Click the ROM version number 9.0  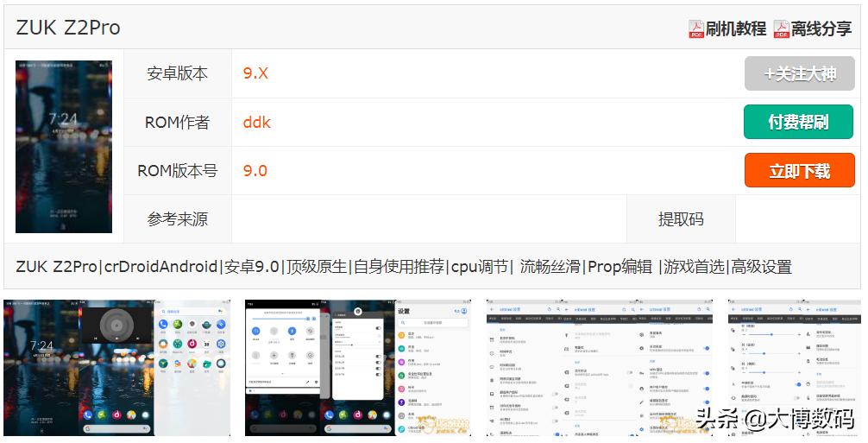(x=255, y=171)
